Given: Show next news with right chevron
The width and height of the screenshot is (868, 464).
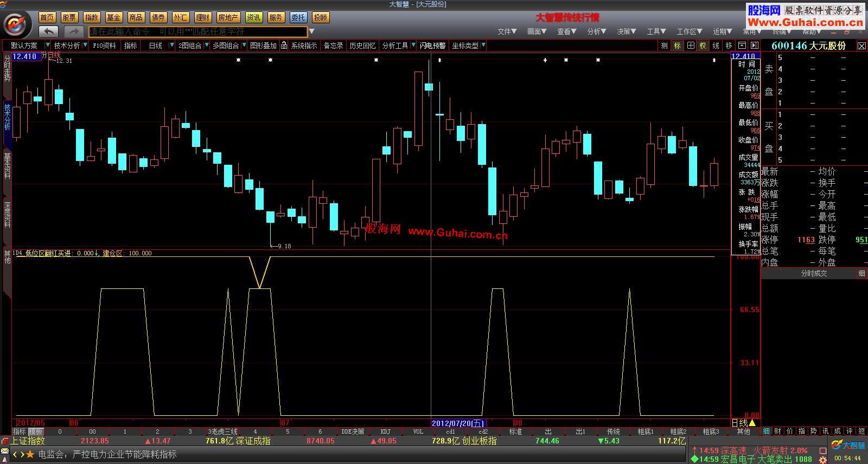Looking at the screenshot, I should coord(22,454).
